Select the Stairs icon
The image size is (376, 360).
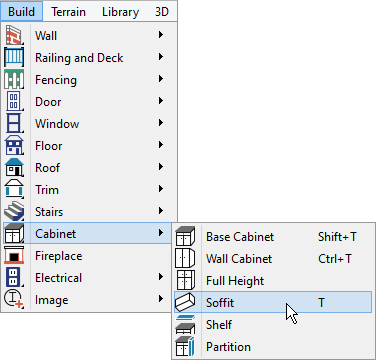pyautogui.click(x=14, y=211)
